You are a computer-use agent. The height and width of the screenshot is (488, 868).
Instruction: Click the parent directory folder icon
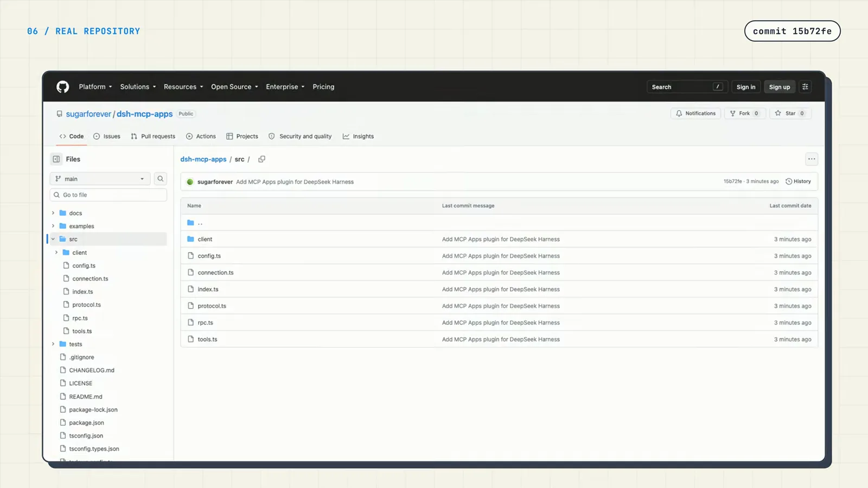190,223
